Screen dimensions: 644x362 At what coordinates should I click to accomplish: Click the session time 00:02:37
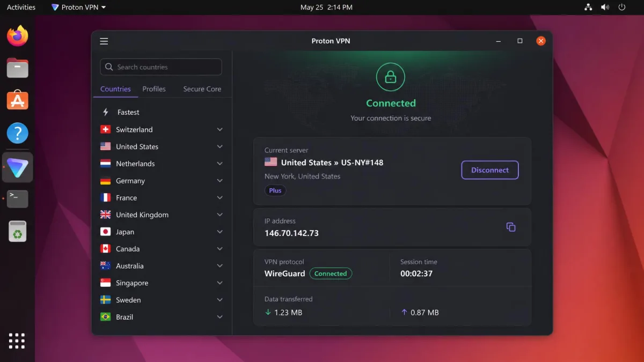[x=416, y=274]
